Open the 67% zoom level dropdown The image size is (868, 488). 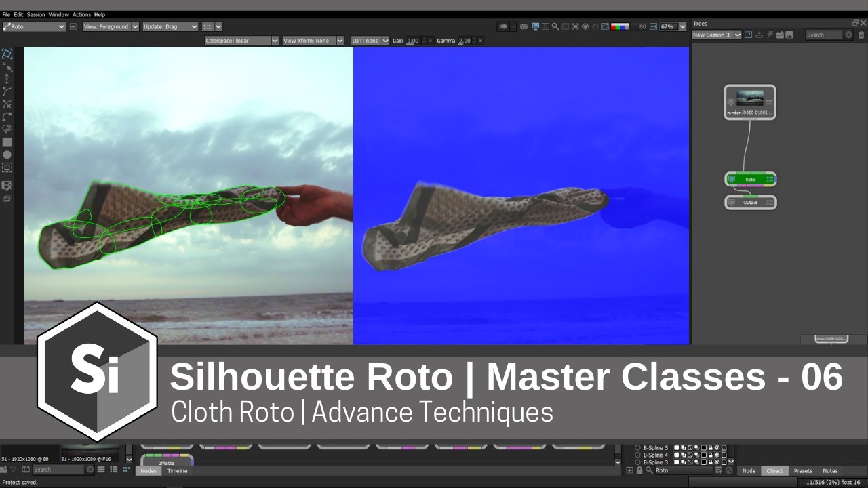[x=682, y=26]
